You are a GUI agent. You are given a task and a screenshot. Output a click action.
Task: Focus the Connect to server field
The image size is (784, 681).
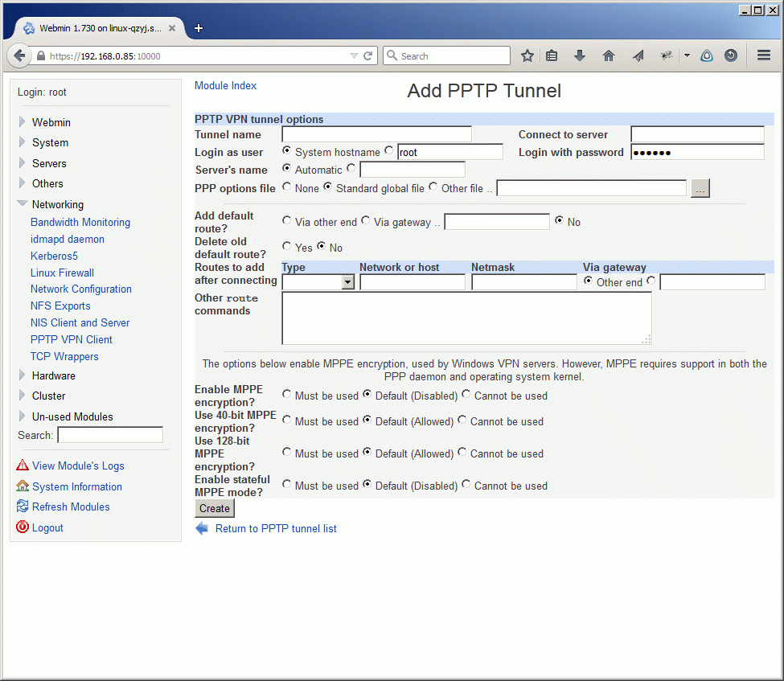tap(697, 134)
